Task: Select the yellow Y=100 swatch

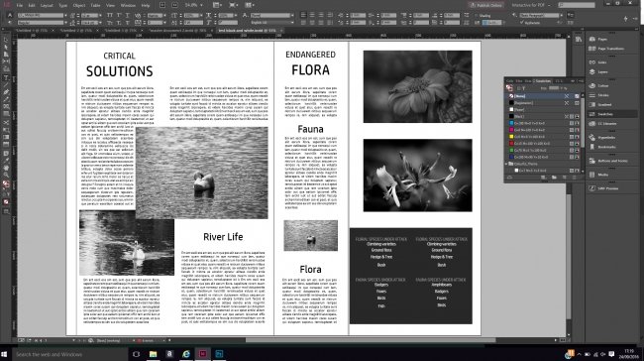Action: point(542,137)
